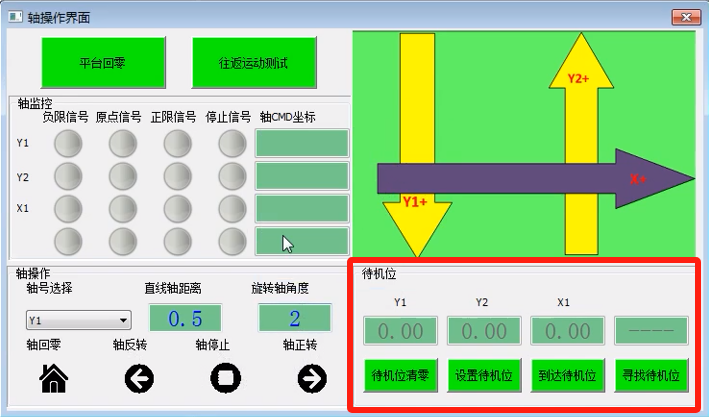Viewport: 709px width, 417px height.
Task: Click the axis forward right-arrow icon
Action: [312, 378]
